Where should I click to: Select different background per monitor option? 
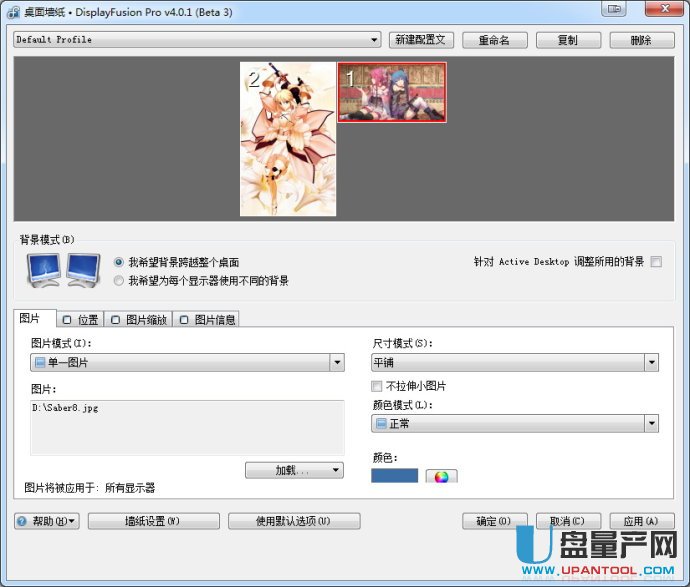(x=120, y=281)
